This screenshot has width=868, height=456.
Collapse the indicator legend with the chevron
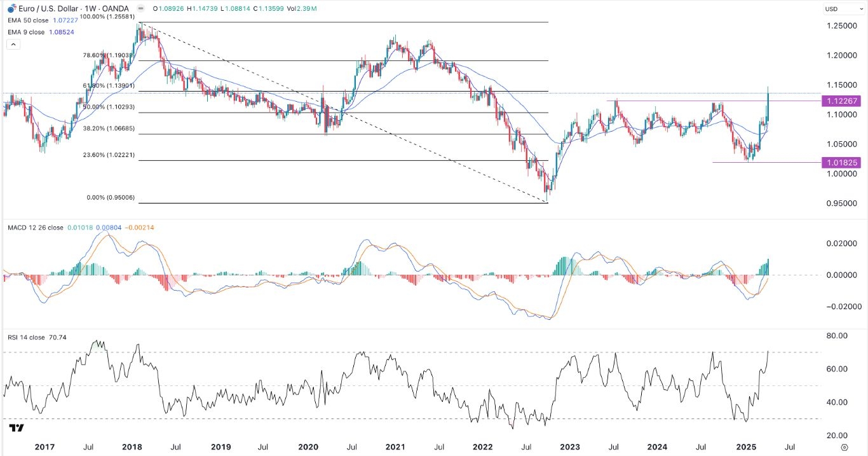13,45
